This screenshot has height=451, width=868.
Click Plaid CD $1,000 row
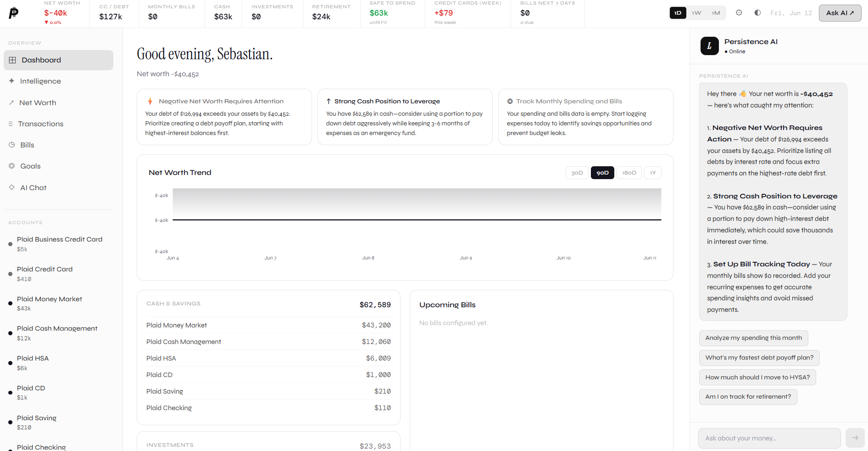[268, 375]
